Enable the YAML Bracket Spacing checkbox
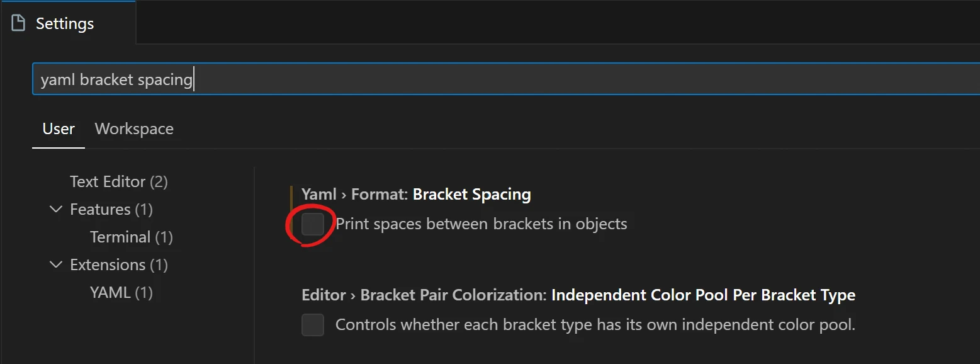Viewport: 980px width, 364px height. (313, 224)
